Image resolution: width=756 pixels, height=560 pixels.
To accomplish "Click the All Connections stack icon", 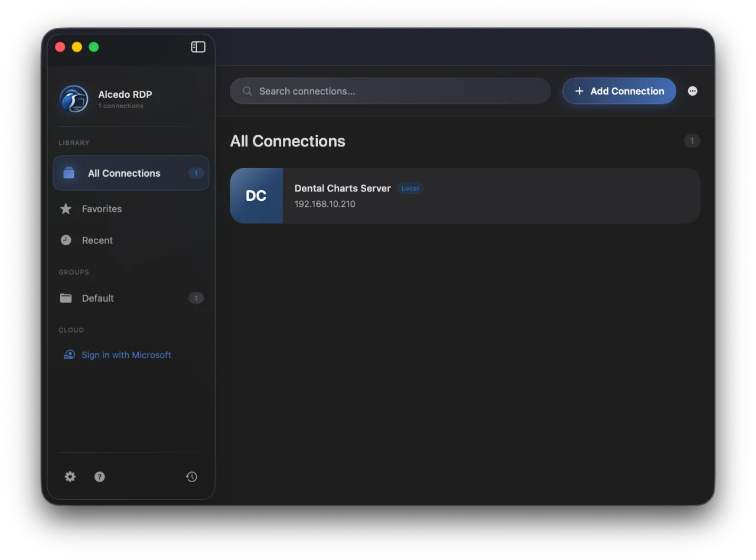I will tap(69, 173).
